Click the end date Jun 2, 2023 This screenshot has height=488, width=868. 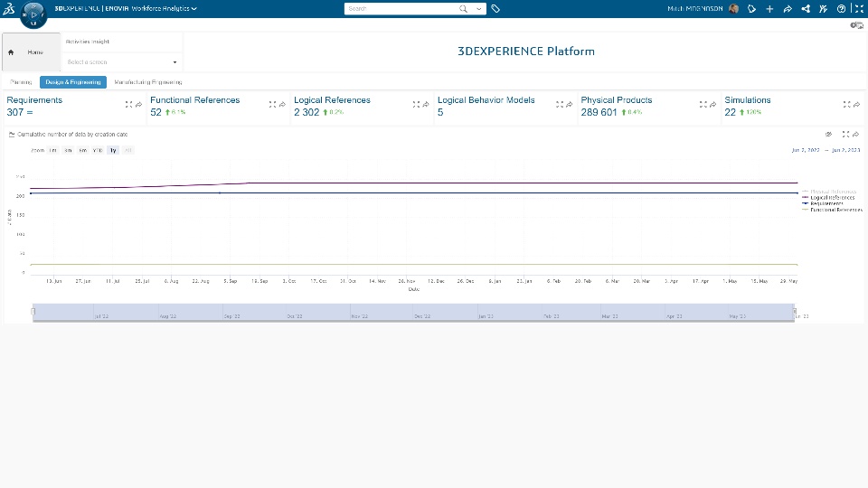[846, 150]
